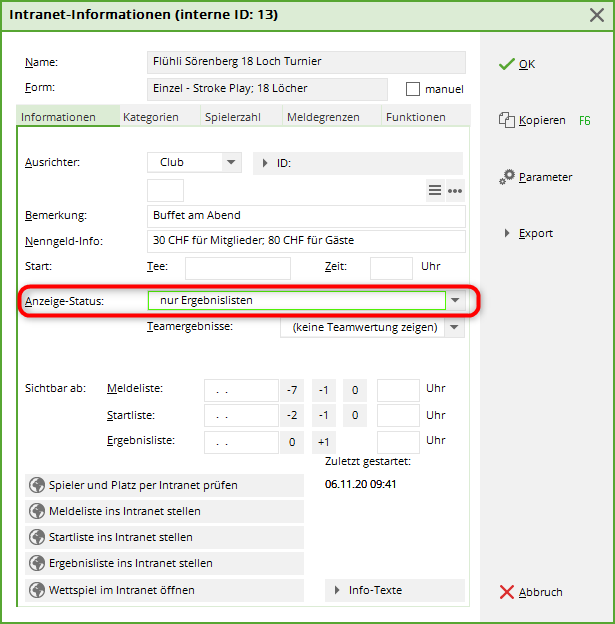This screenshot has height=624, width=615.
Task: Click globe icon for Startliste ins Intranet
Action: click(x=37, y=537)
